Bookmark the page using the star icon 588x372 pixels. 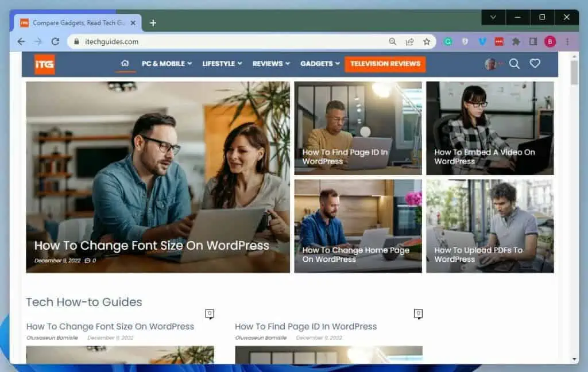point(426,41)
